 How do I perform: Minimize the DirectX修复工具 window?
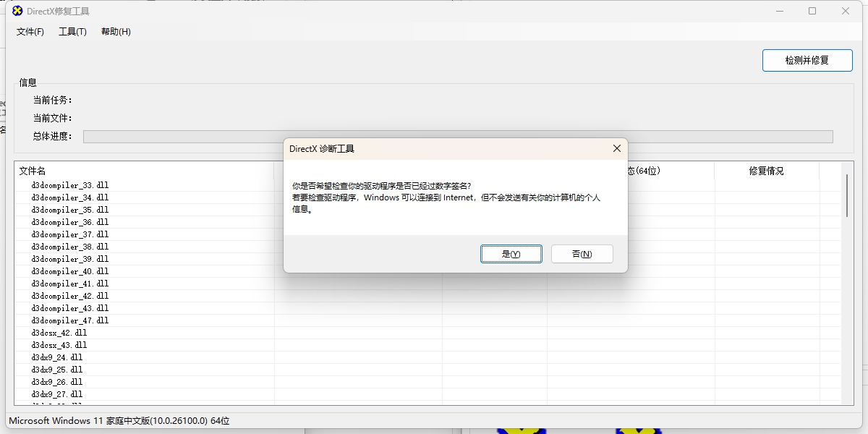pyautogui.click(x=780, y=11)
